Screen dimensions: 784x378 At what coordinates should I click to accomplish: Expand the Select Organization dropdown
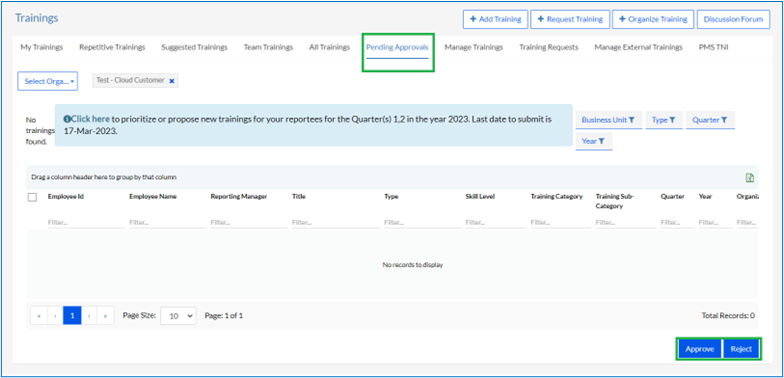pos(48,81)
